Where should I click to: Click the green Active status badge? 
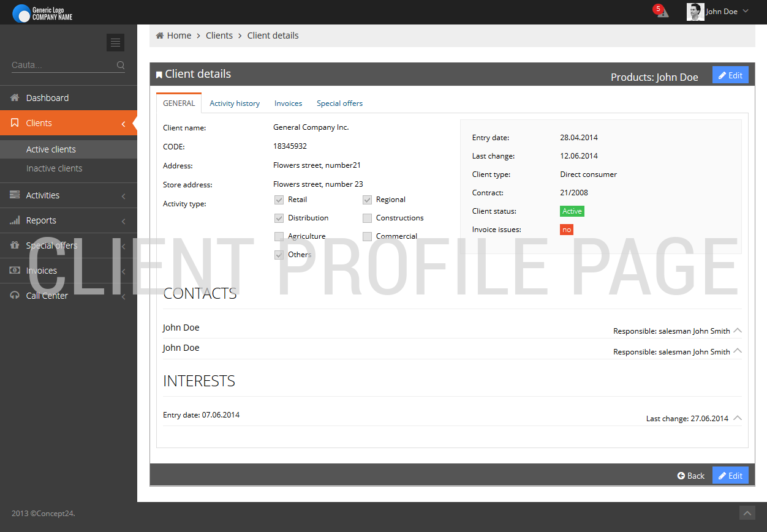point(572,211)
